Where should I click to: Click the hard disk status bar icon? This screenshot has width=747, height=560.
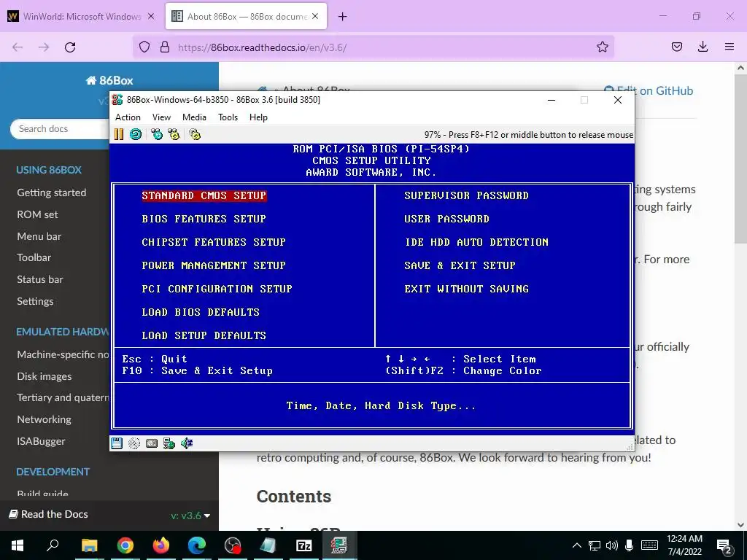coord(152,443)
